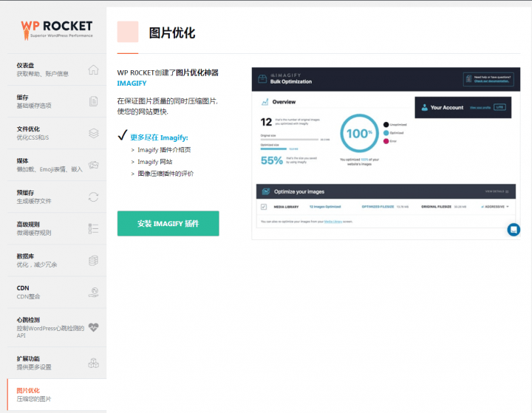Screen dimensions: 532x413
Task: Open the Imagify 插件介绍页 link
Action: coord(164,150)
